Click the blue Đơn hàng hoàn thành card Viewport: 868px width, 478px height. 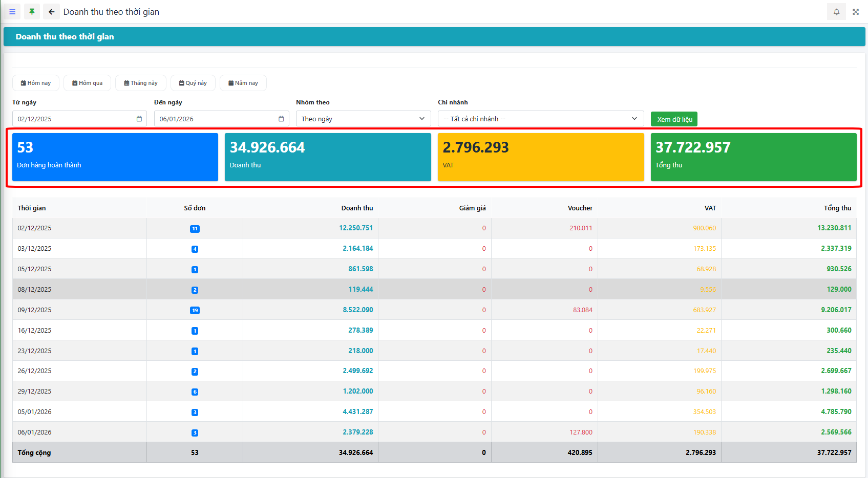click(115, 157)
